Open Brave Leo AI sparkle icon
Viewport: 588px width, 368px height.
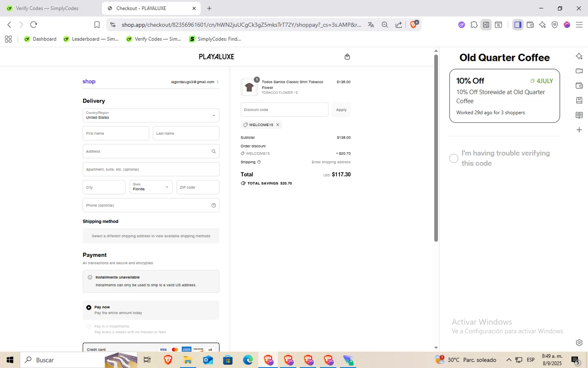[542, 25]
